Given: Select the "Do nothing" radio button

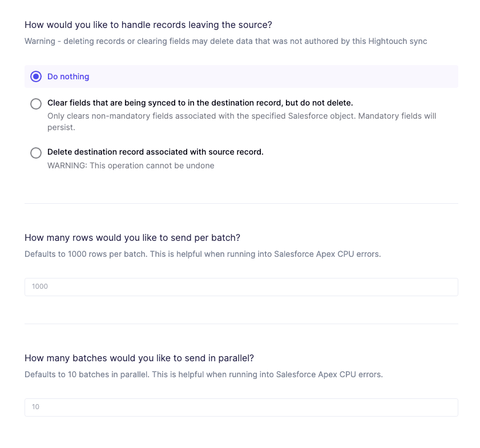Looking at the screenshot, I should (x=36, y=76).
